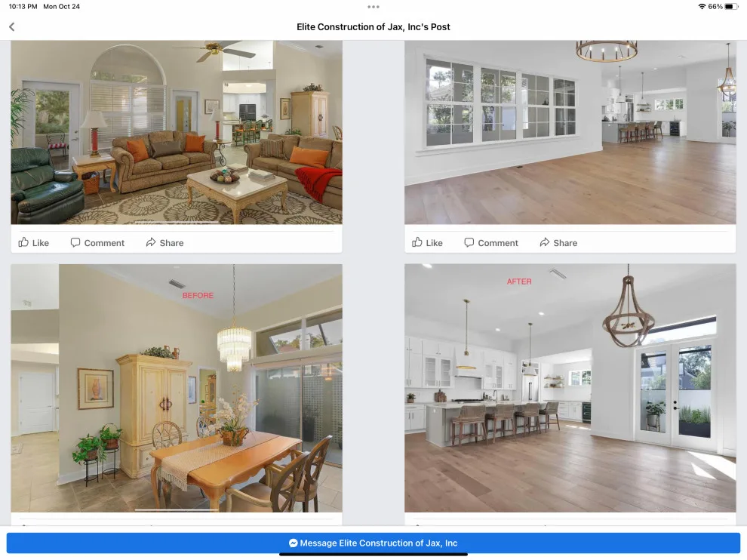Like the renovated window wall photo
Viewport: 747px width, 560px height.
click(x=427, y=242)
